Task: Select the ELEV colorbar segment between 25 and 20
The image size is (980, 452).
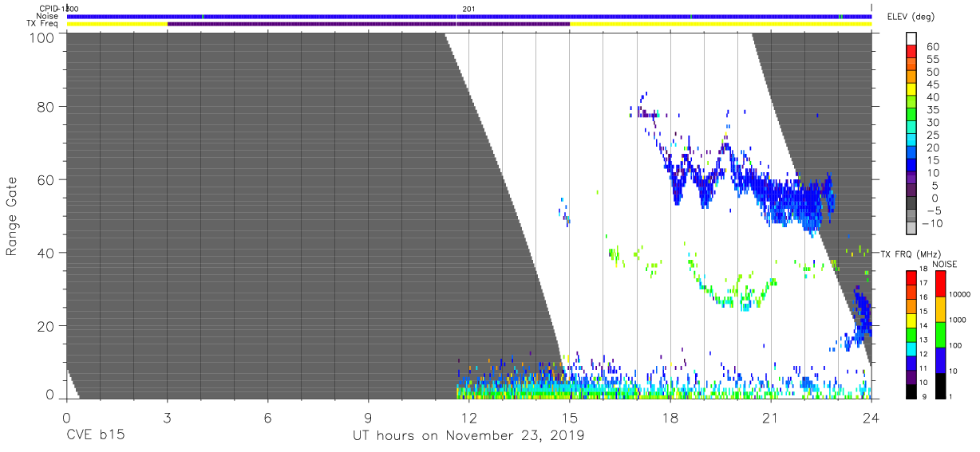Action: [x=912, y=141]
